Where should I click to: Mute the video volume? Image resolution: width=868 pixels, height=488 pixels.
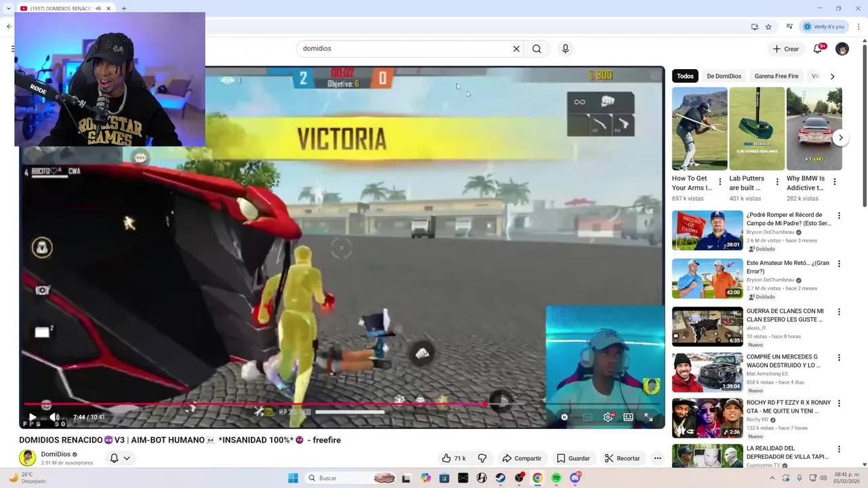(55, 417)
